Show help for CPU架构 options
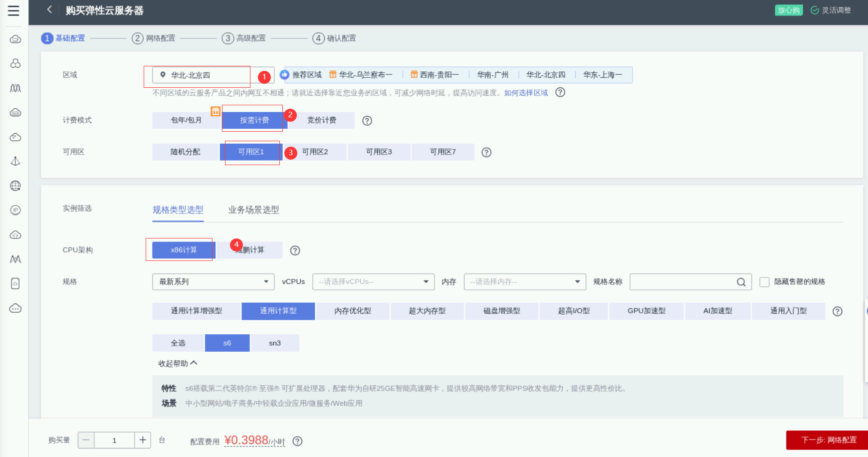Viewport: 868px width, 457px height. click(x=295, y=250)
